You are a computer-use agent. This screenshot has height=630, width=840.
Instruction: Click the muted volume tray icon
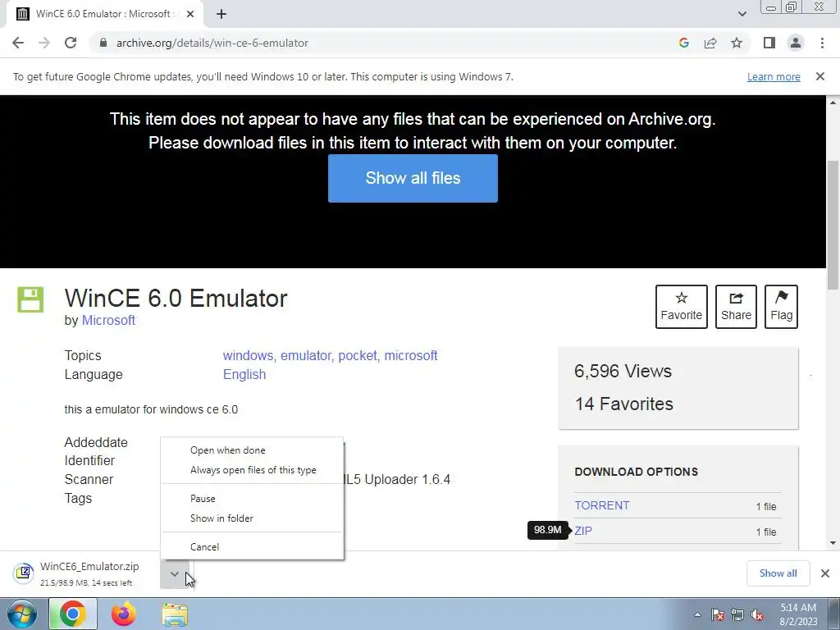[757, 614]
